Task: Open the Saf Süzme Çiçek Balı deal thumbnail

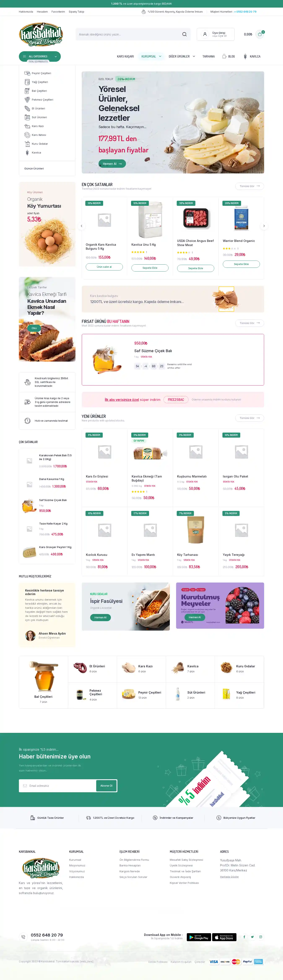Action: pyautogui.click(x=107, y=359)
